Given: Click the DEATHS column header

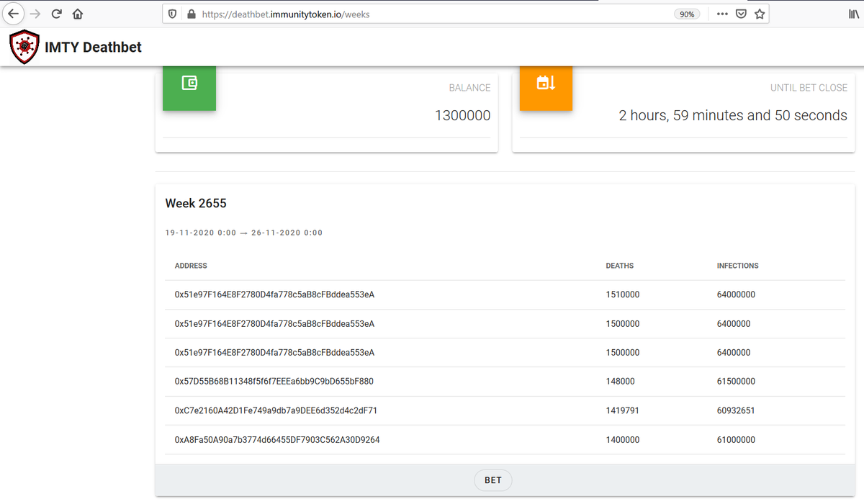Looking at the screenshot, I should pos(620,266).
